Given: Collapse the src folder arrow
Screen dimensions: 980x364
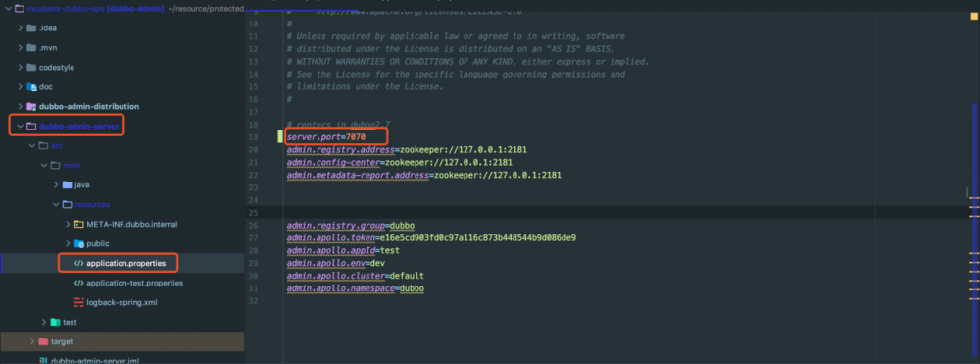Looking at the screenshot, I should tap(31, 146).
